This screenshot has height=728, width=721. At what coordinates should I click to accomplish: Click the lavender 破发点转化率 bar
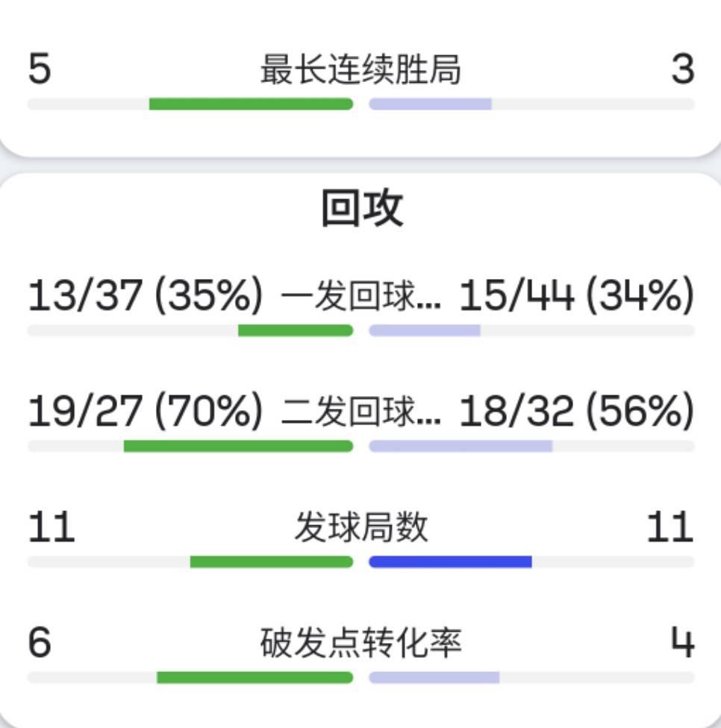(x=434, y=677)
